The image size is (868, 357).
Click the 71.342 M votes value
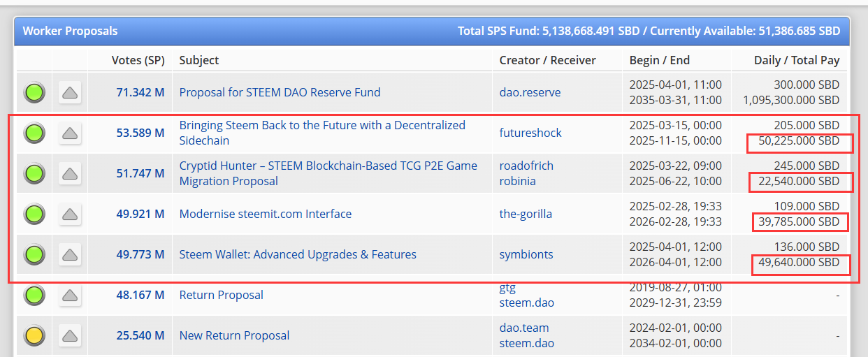coord(140,92)
